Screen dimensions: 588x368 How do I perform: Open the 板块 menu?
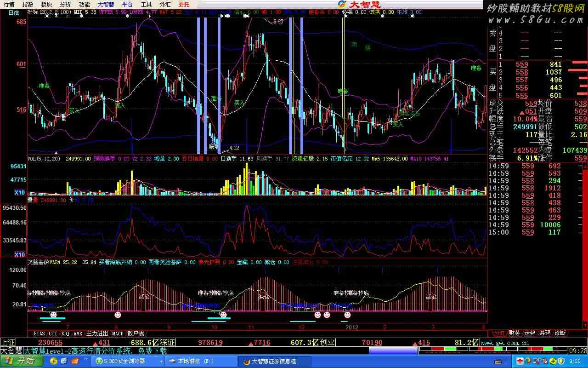pyautogui.click(x=46, y=4)
